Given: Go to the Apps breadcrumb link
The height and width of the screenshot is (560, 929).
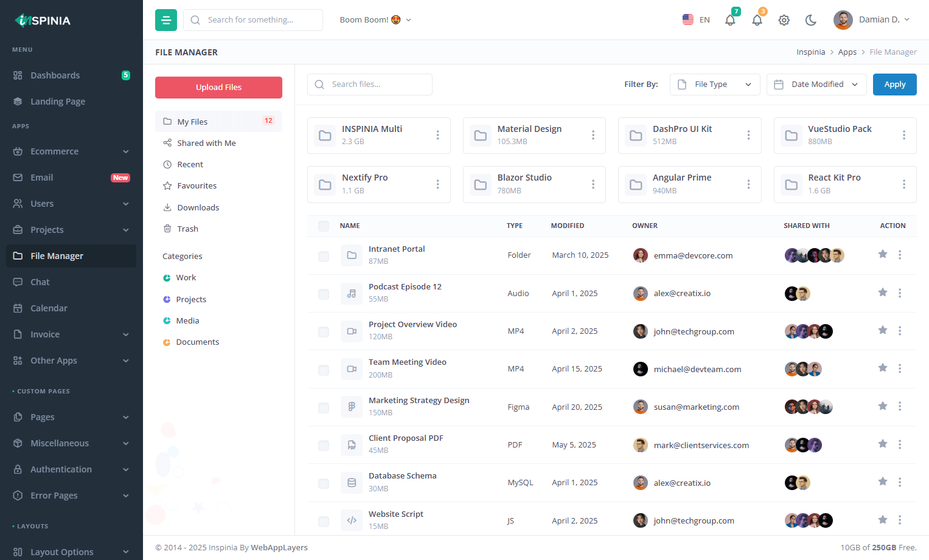Looking at the screenshot, I should point(847,52).
